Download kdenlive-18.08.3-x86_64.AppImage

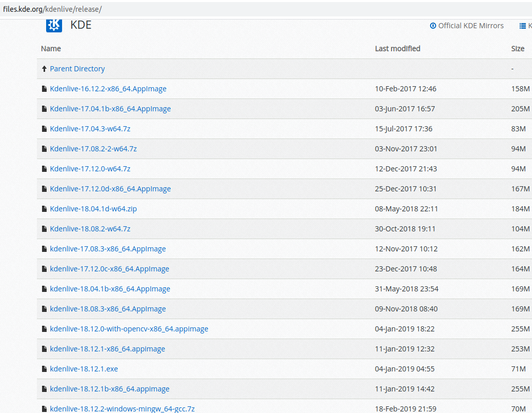tap(108, 309)
